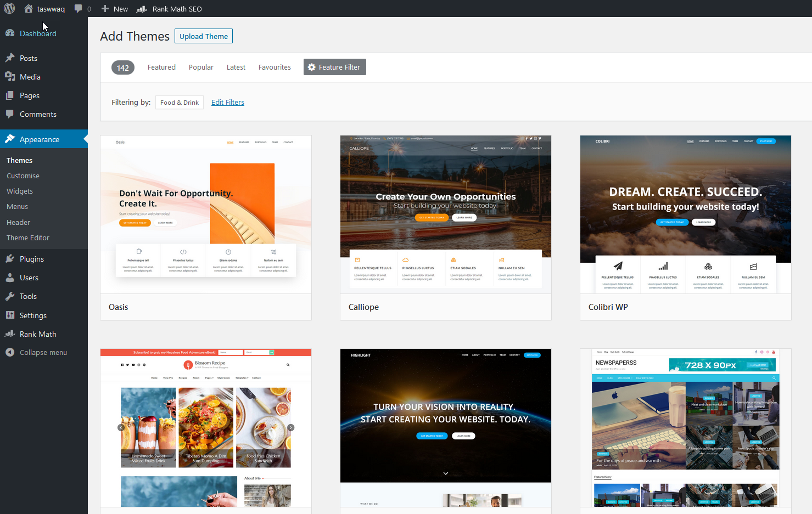The height and width of the screenshot is (514, 812).
Task: Open the Colibri WP theme preview thumbnail
Action: pos(686,214)
